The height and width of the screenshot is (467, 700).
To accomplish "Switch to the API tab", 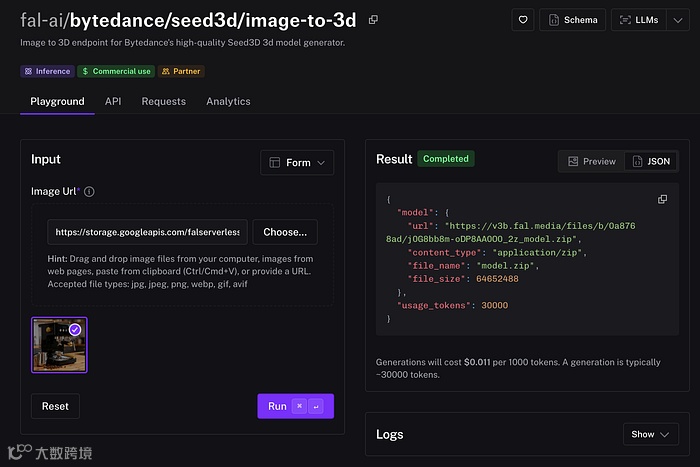I will click(x=113, y=101).
